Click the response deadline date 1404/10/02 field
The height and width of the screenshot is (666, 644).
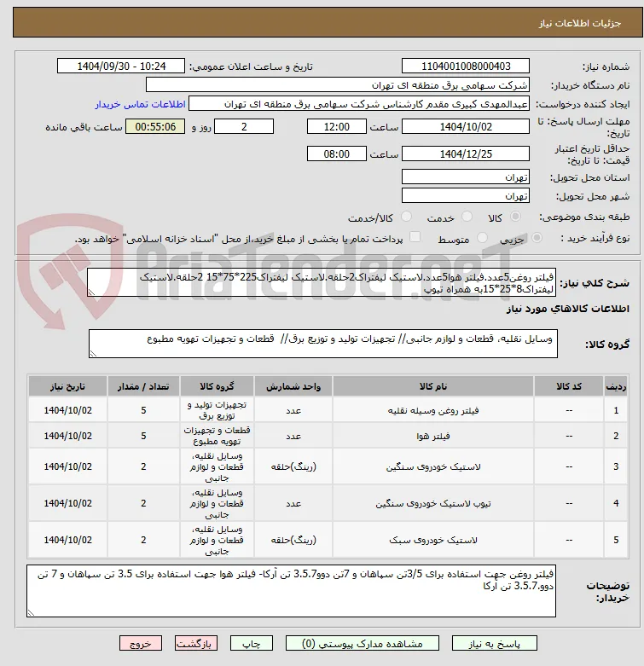click(x=466, y=126)
